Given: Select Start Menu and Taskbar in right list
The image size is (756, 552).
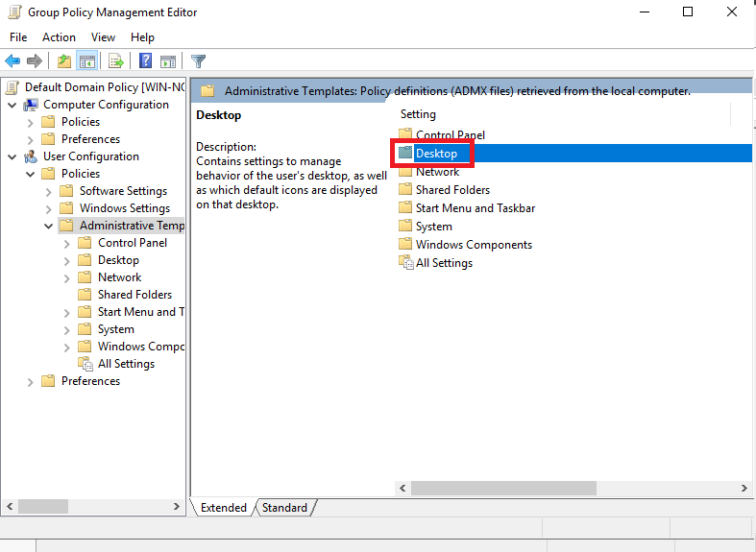Looking at the screenshot, I should tap(476, 208).
